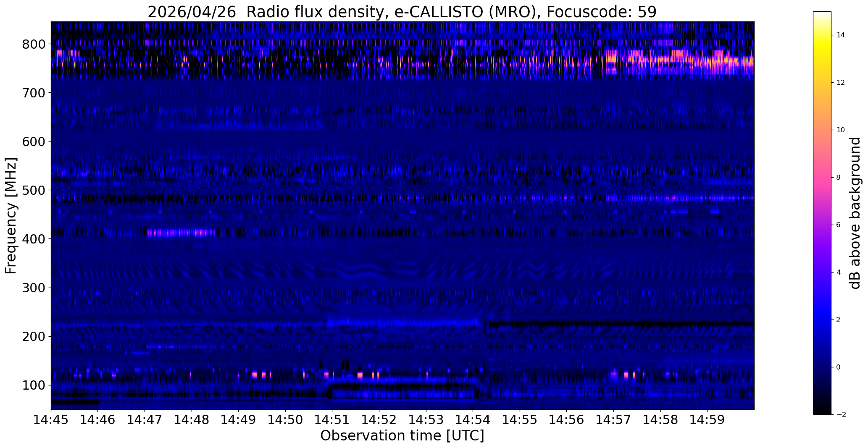Image resolution: width=868 pixels, height=448 pixels.
Task: Click the 14:58 time tick label
Action: [660, 419]
